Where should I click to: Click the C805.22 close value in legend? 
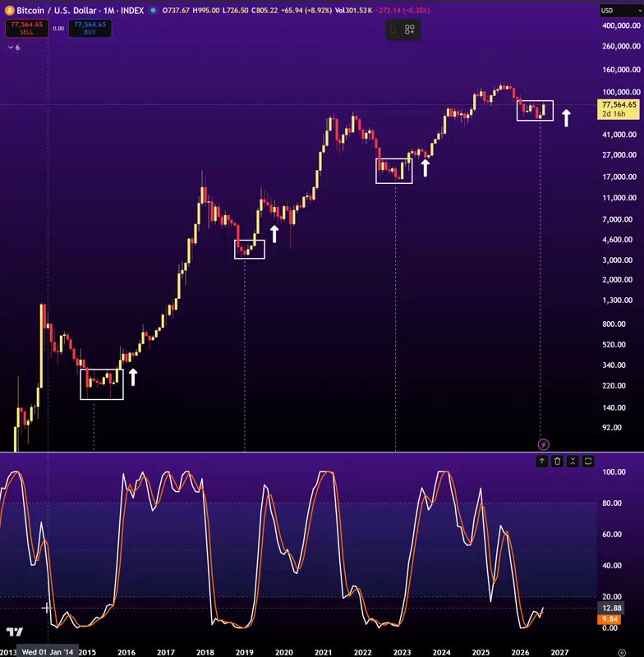264,11
